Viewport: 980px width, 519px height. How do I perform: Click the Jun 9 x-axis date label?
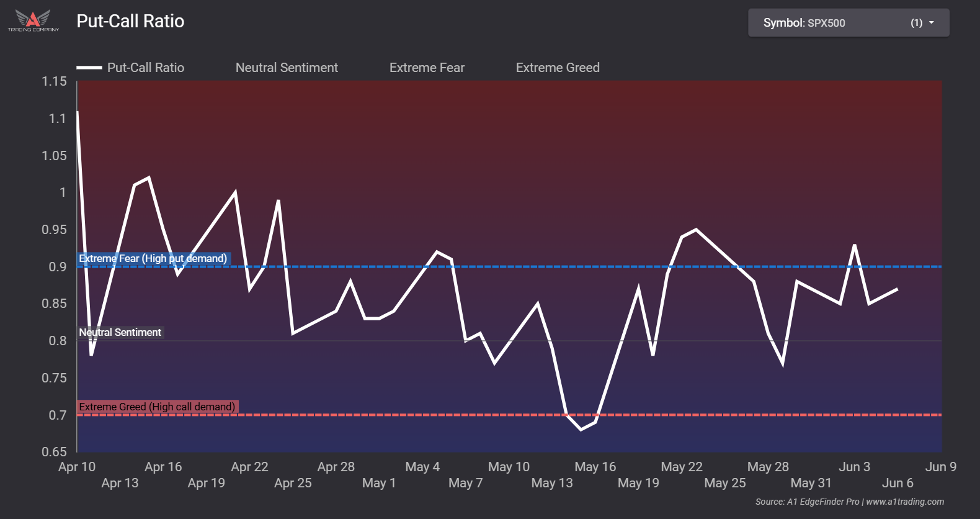point(940,467)
